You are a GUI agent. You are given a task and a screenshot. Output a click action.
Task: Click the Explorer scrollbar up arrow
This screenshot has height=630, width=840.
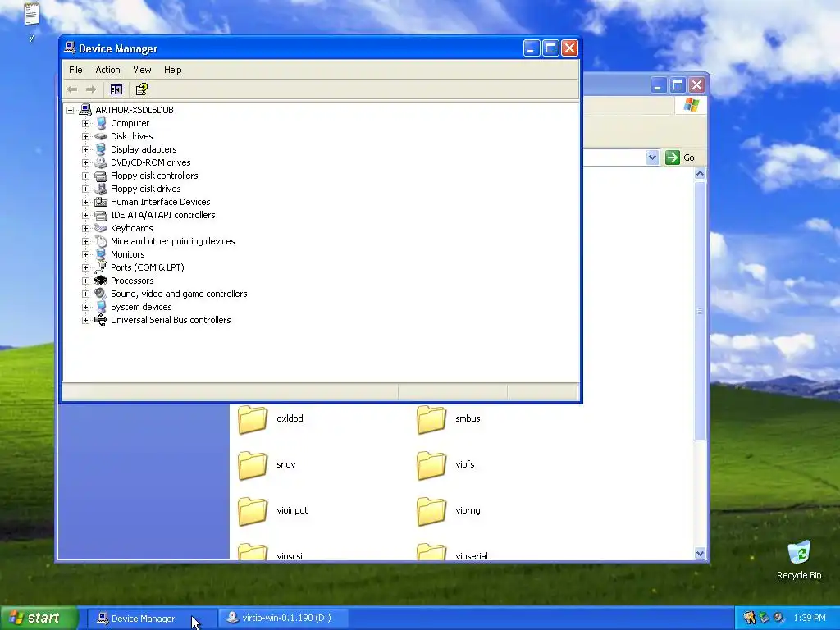click(700, 174)
